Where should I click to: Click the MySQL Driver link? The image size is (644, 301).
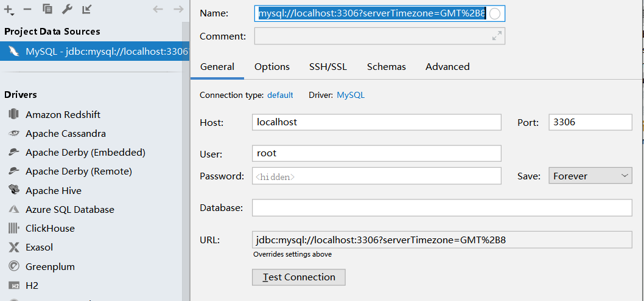coord(351,95)
